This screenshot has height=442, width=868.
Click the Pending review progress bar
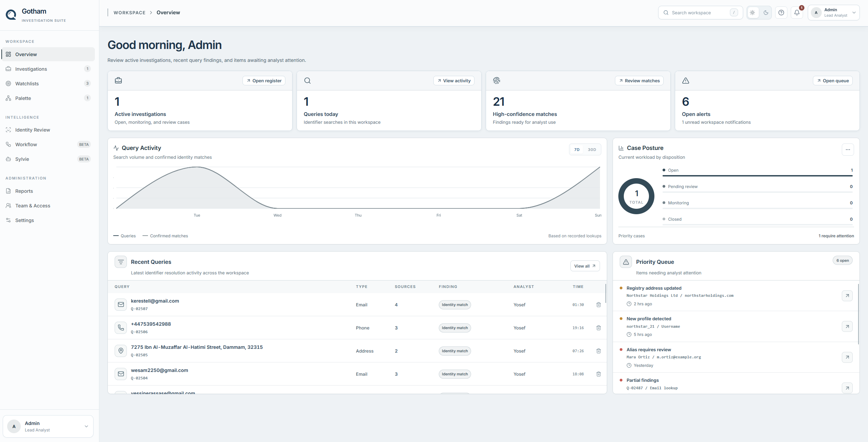(757, 192)
